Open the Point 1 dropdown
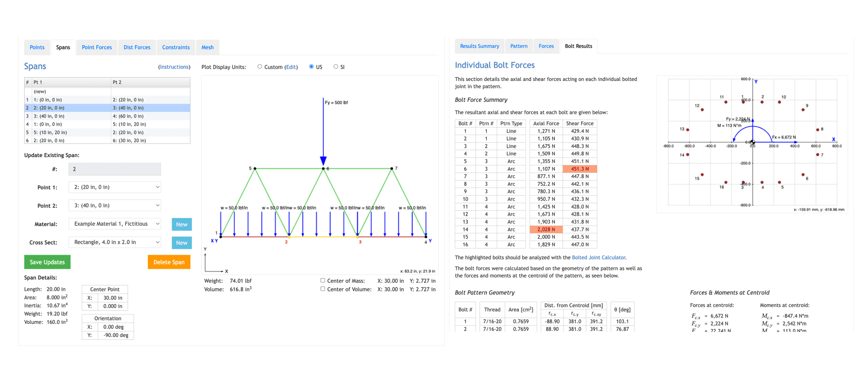Screen dimensions: 868x384 (x=114, y=187)
